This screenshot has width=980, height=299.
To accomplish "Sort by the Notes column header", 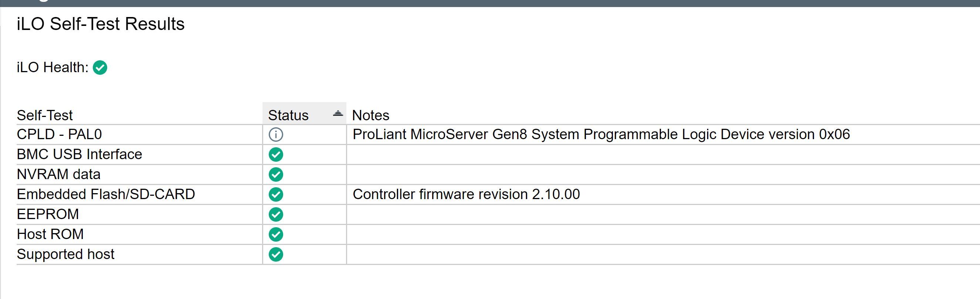I will (x=370, y=115).
